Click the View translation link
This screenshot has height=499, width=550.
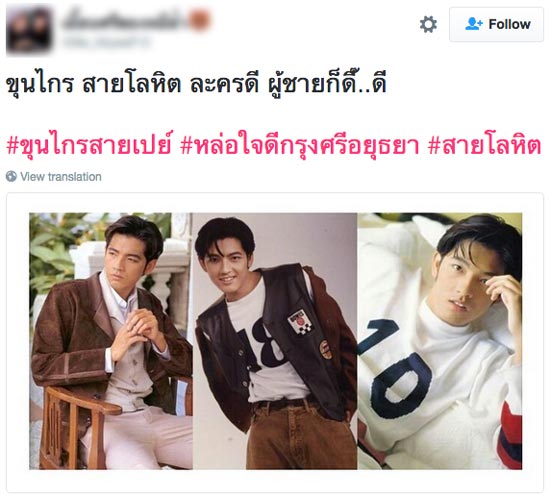click(61, 176)
